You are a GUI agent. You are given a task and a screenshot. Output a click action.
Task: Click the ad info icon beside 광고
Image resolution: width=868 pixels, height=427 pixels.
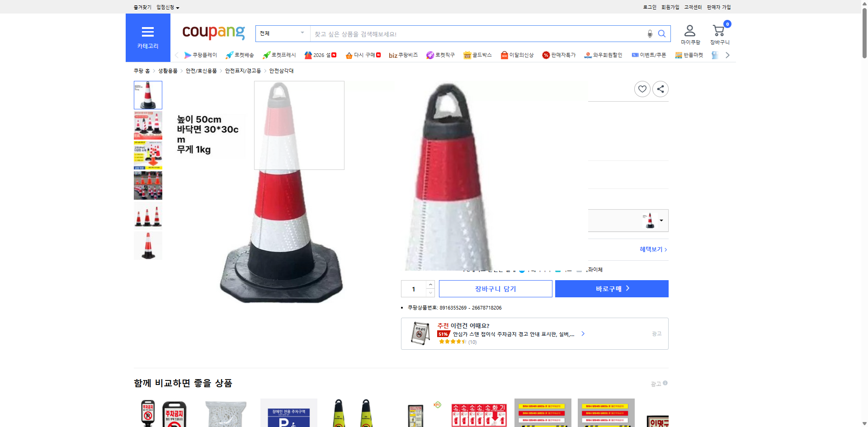665,383
